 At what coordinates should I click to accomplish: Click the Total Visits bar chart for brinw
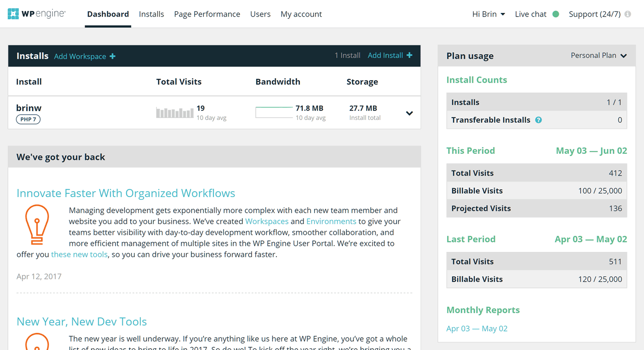point(175,112)
